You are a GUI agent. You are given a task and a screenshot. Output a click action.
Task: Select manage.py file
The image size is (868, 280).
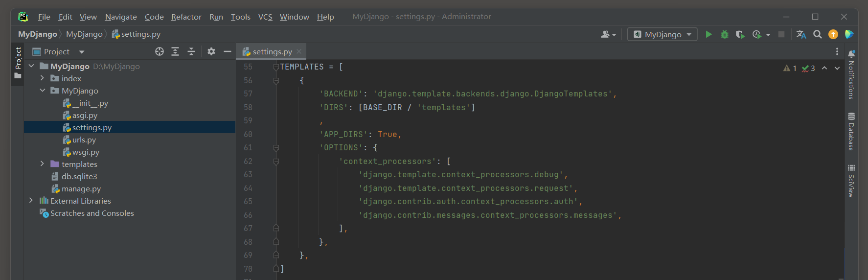76,188
